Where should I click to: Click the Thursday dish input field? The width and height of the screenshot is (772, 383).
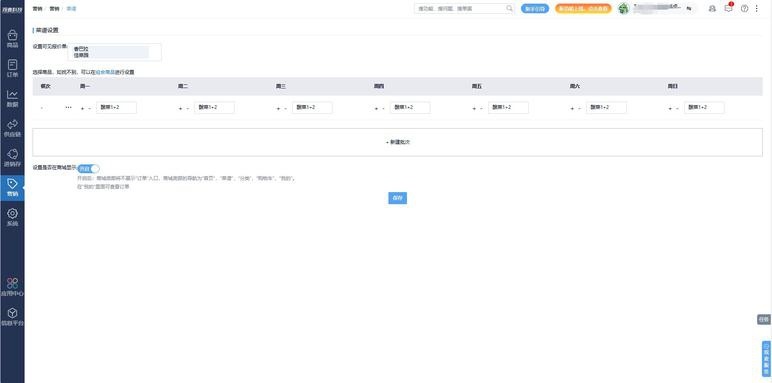[410, 107]
